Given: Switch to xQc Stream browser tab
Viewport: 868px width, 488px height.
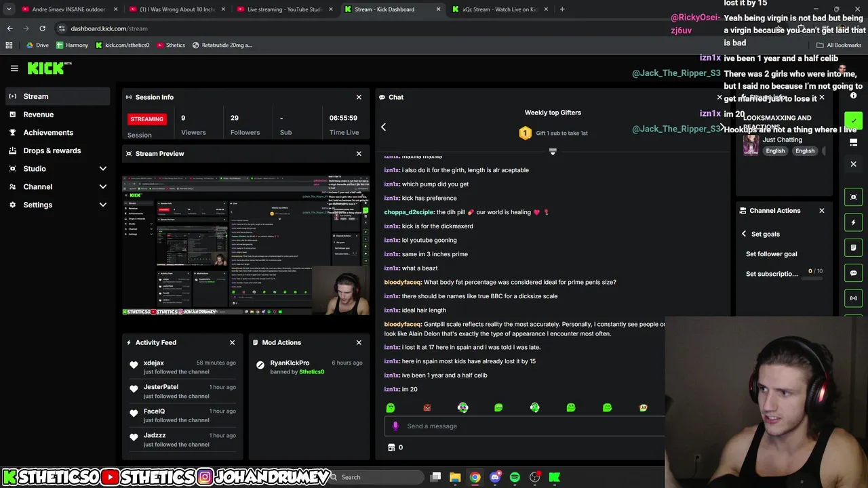Looking at the screenshot, I should pyautogui.click(x=500, y=9).
